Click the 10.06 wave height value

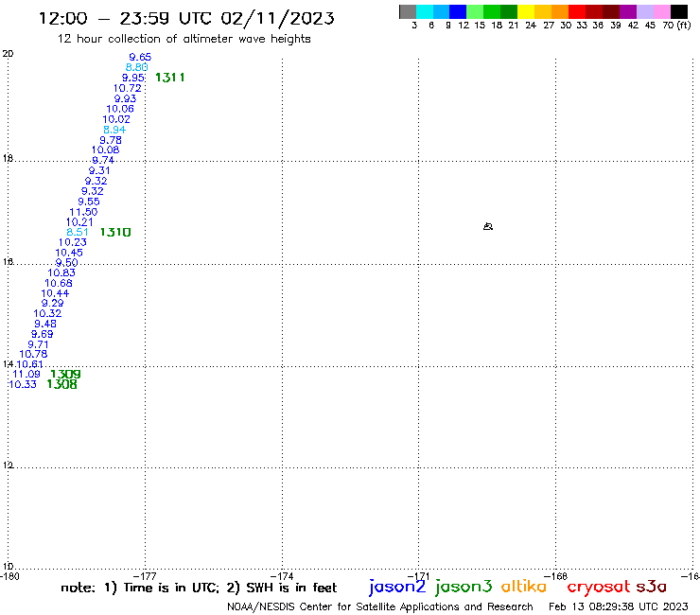(x=119, y=109)
